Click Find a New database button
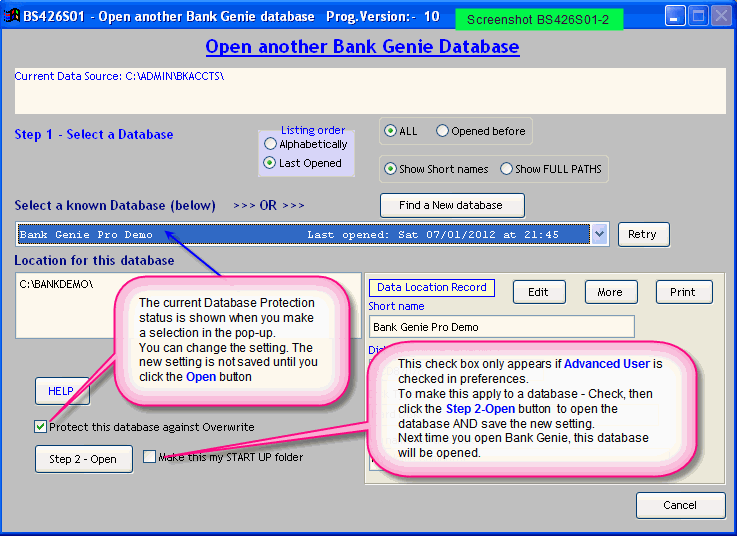 coord(452,205)
